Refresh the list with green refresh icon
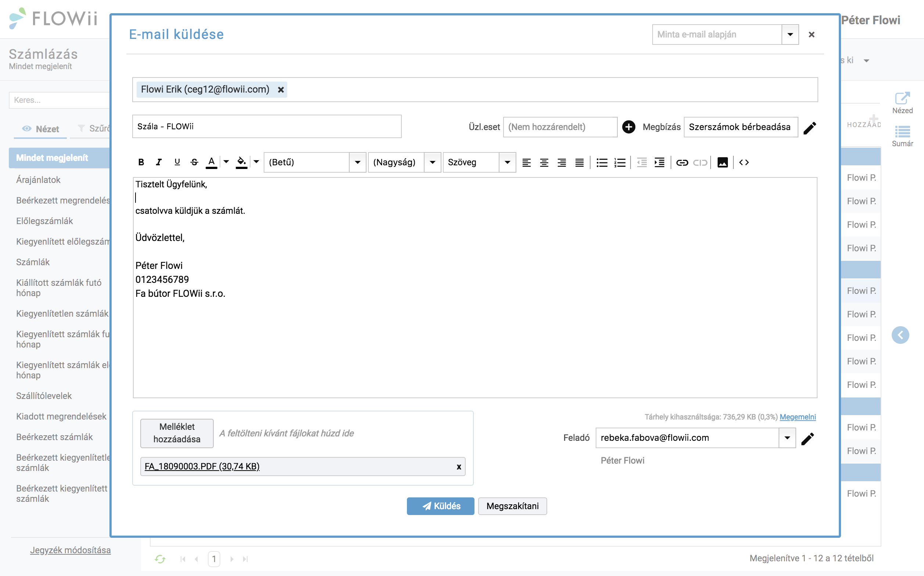 [160, 559]
